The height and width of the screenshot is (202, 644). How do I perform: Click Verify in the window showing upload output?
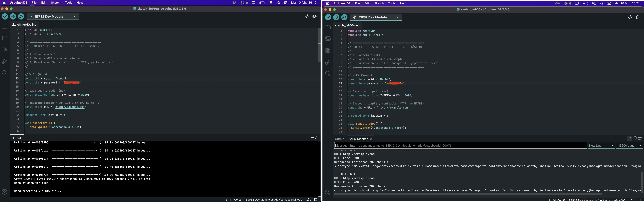[x=5, y=16]
